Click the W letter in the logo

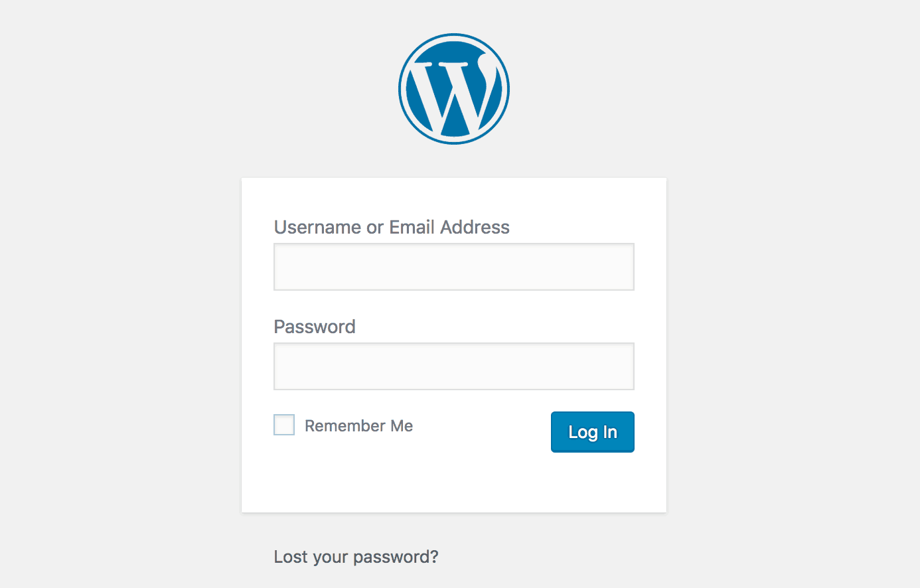click(454, 93)
